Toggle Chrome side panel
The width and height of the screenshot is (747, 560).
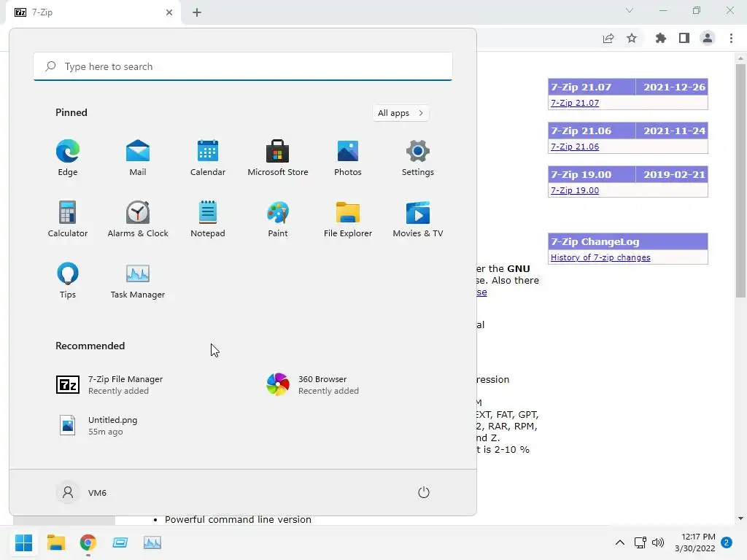(684, 38)
